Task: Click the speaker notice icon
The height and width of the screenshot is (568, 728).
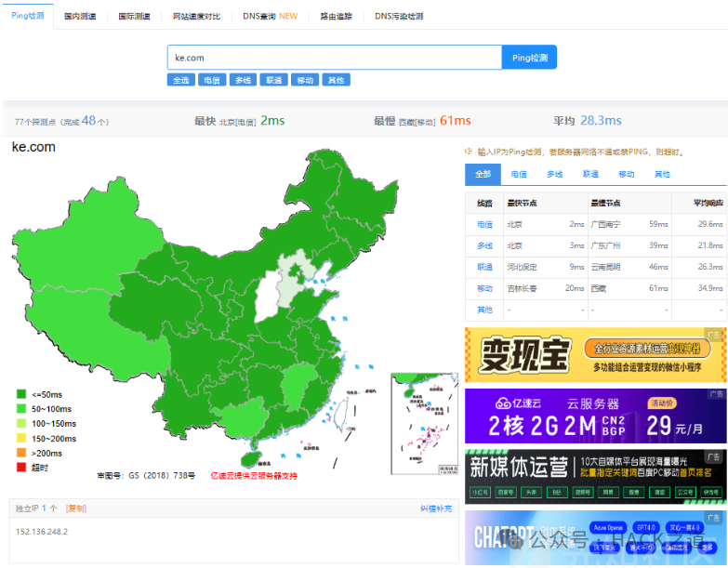Action: 469,152
